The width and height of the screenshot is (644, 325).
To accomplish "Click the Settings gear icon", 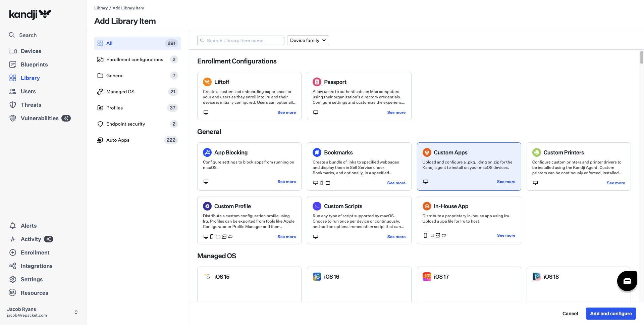I will pos(13,279).
